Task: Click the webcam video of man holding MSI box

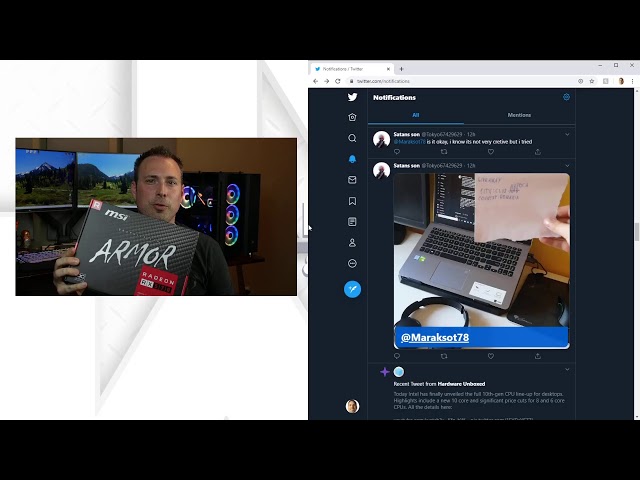Action: click(x=156, y=217)
